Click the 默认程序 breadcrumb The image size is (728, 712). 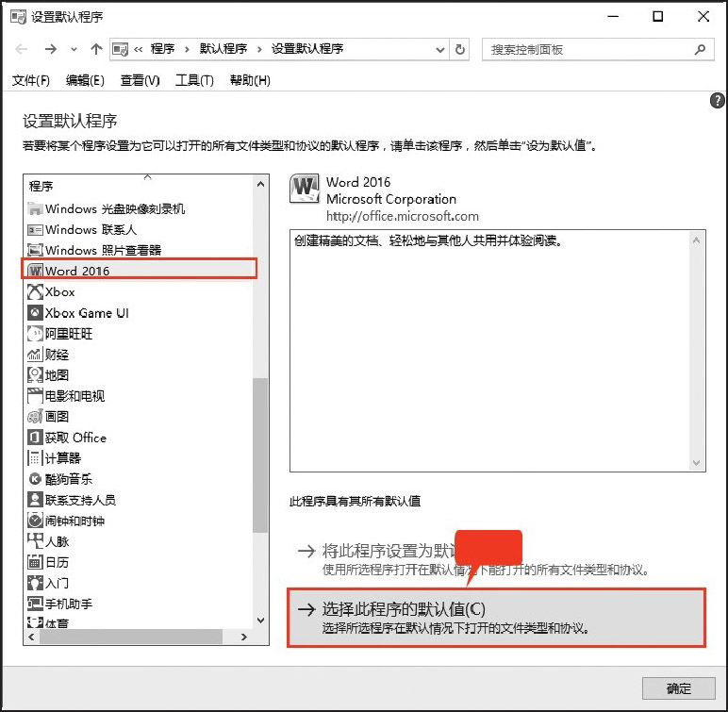(x=223, y=49)
